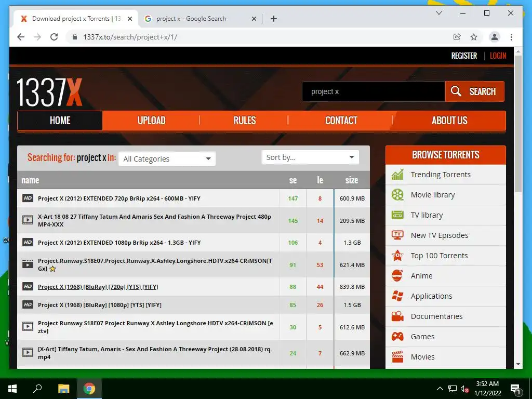Image resolution: width=532 pixels, height=399 pixels.
Task: Go back using browser back arrow
Action: pos(21,37)
